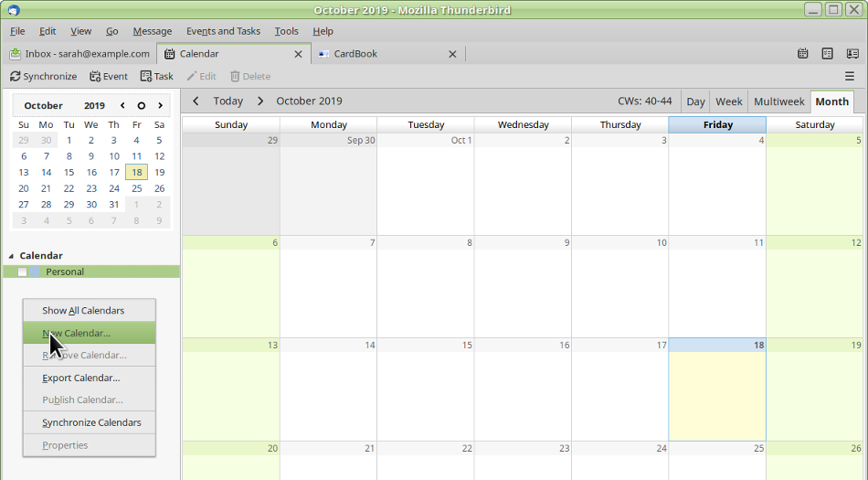Close the CardBook tab
868x480 pixels.
coord(452,54)
